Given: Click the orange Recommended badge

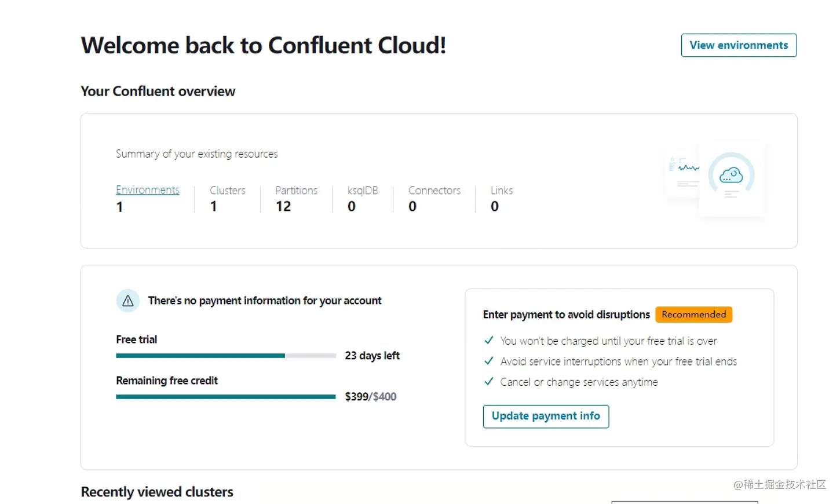Looking at the screenshot, I should [x=694, y=315].
